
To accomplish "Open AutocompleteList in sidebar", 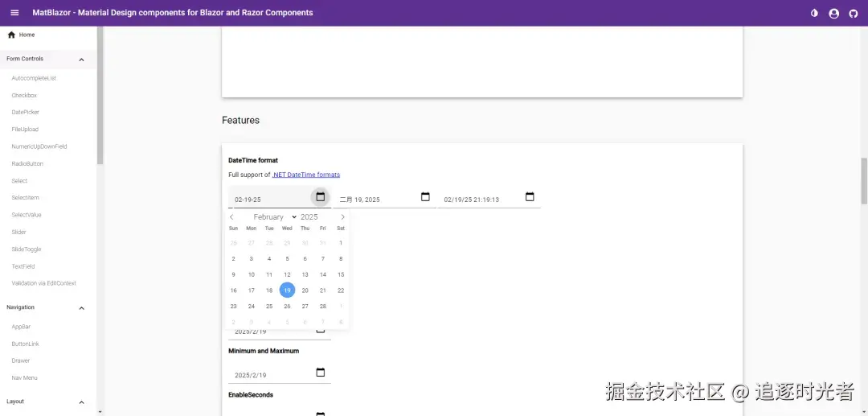I will [x=34, y=78].
